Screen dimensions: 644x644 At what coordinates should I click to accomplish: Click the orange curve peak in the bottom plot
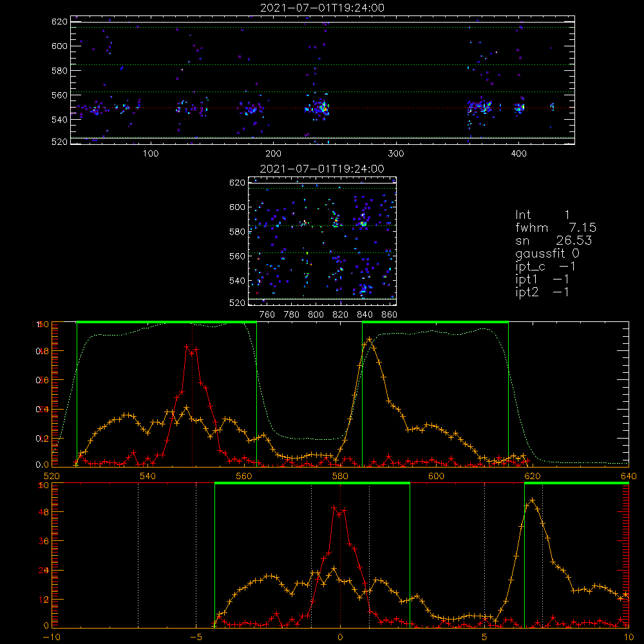[533, 500]
